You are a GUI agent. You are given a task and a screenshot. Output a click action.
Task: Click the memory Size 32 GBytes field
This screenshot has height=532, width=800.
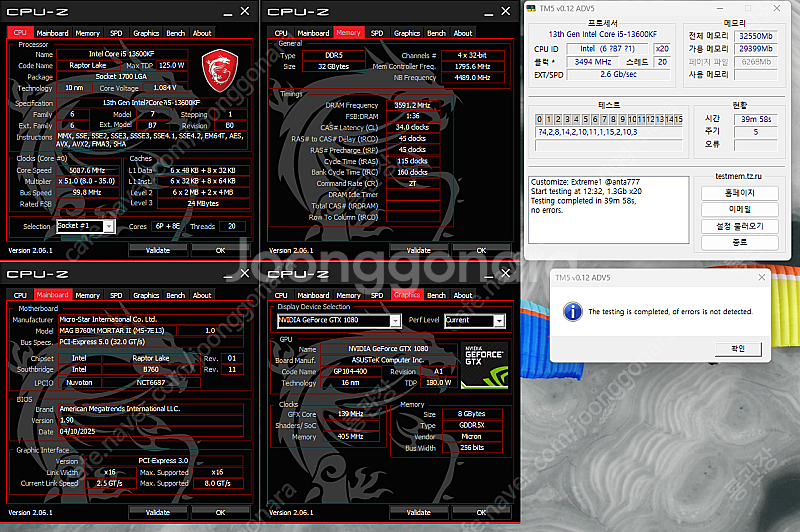coord(334,66)
